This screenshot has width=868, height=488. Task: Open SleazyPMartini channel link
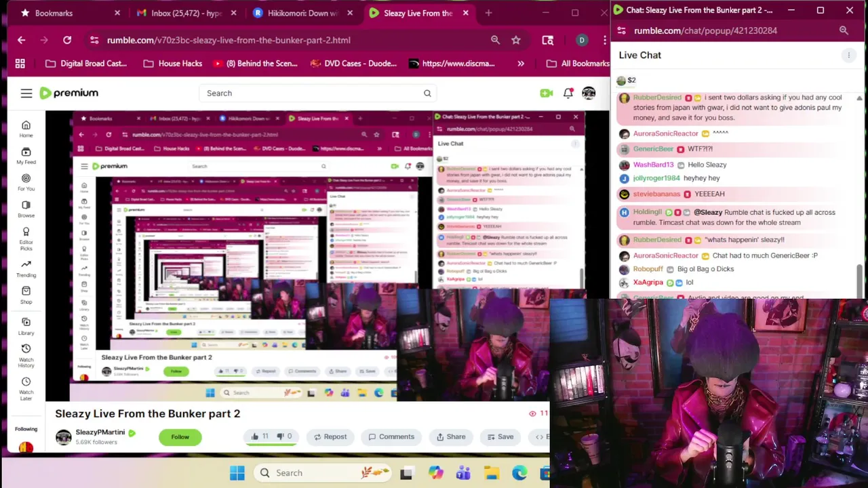click(x=100, y=432)
